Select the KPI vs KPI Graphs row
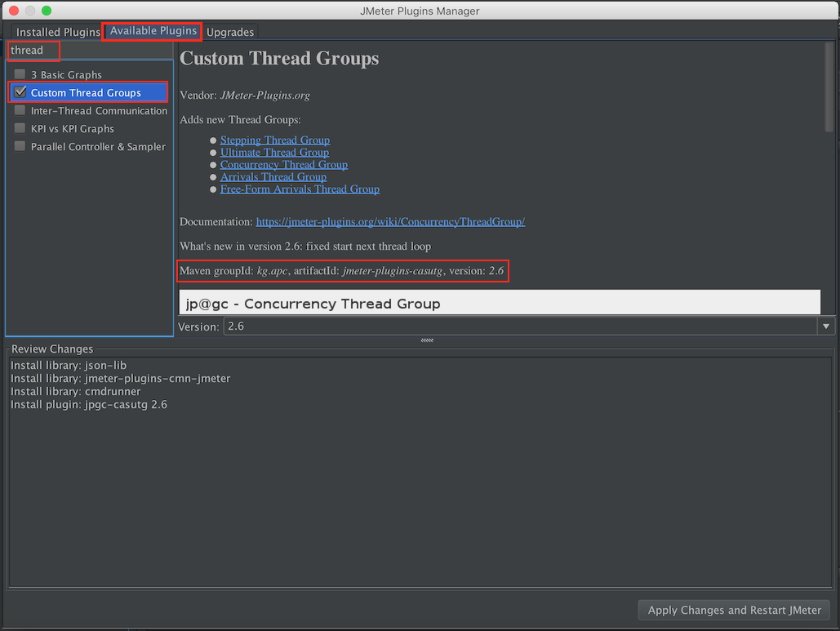The width and height of the screenshot is (840, 631). (89, 128)
